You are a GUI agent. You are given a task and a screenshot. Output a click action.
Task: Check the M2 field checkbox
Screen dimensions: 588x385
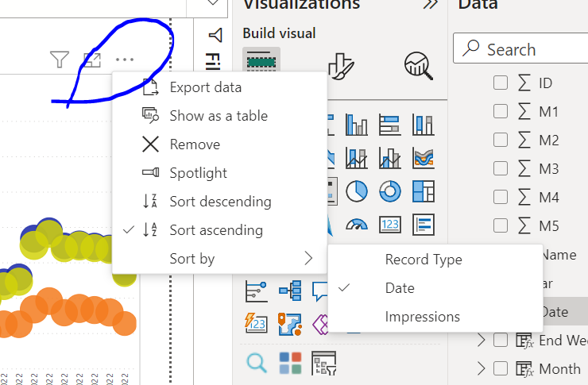point(501,140)
